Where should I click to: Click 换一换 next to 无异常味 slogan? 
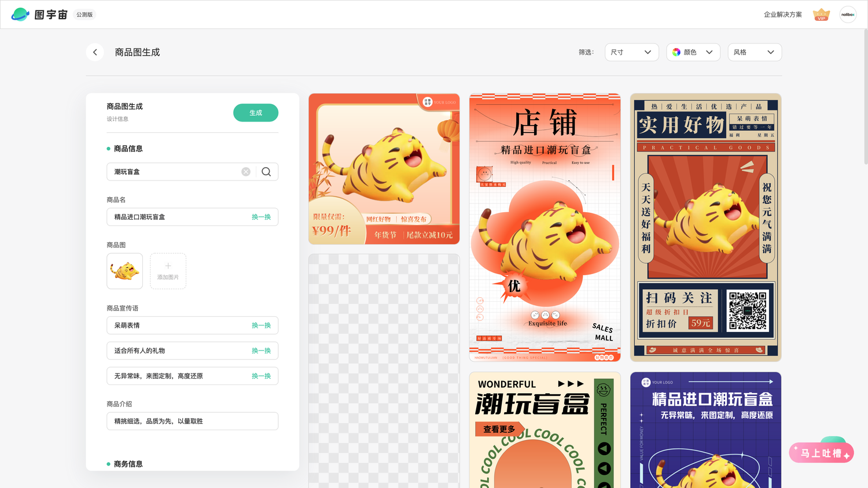click(261, 376)
